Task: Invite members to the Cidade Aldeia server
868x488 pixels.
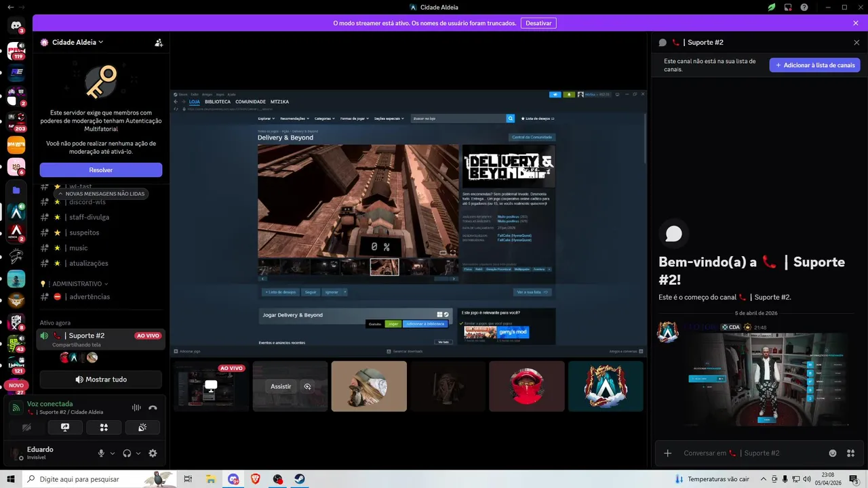Action: tap(158, 42)
